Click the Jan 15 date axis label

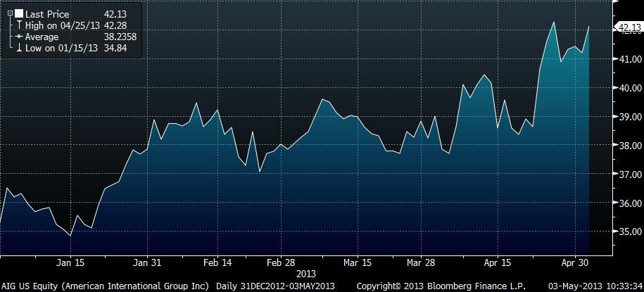70,262
